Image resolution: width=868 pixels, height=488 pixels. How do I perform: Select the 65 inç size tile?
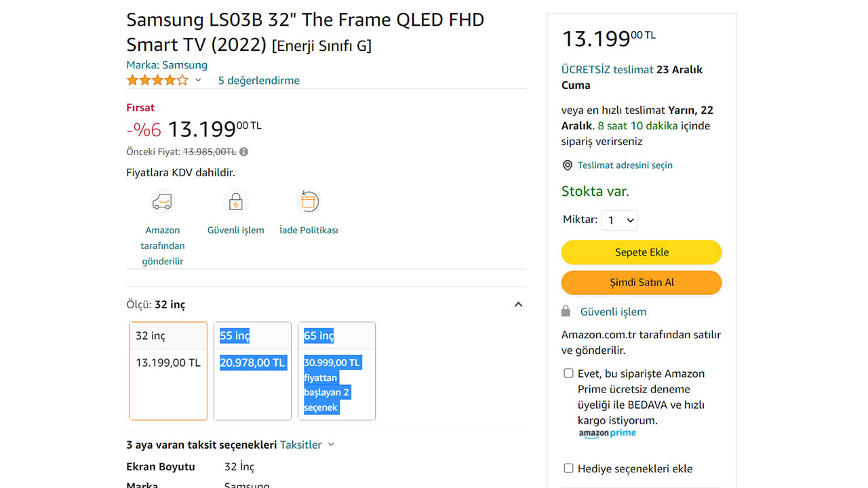pos(337,371)
